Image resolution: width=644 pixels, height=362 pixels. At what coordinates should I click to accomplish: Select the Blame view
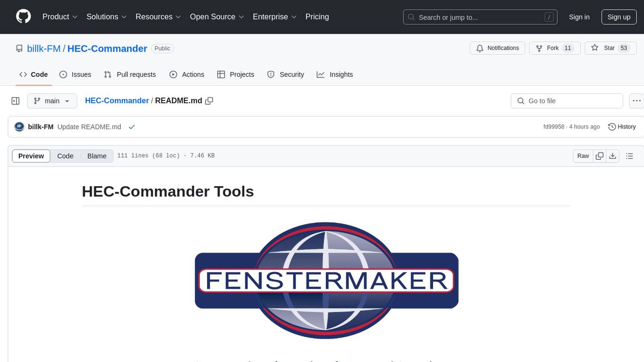(x=97, y=156)
